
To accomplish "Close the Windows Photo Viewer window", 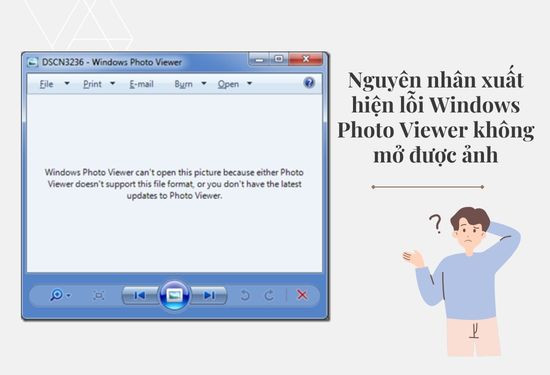I will [x=306, y=59].
